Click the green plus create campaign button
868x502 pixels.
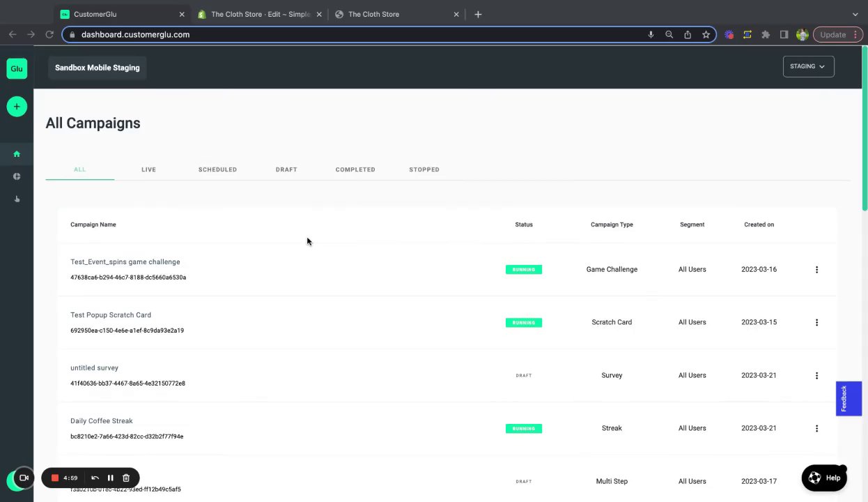[x=17, y=107]
